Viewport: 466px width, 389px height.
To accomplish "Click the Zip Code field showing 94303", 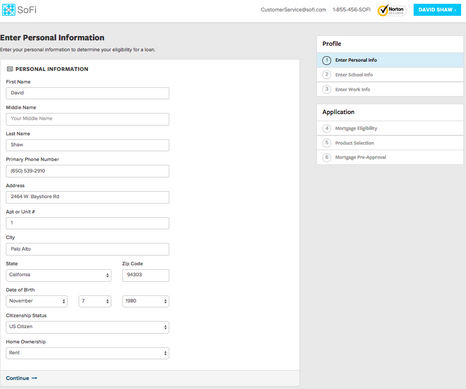I will click(146, 275).
